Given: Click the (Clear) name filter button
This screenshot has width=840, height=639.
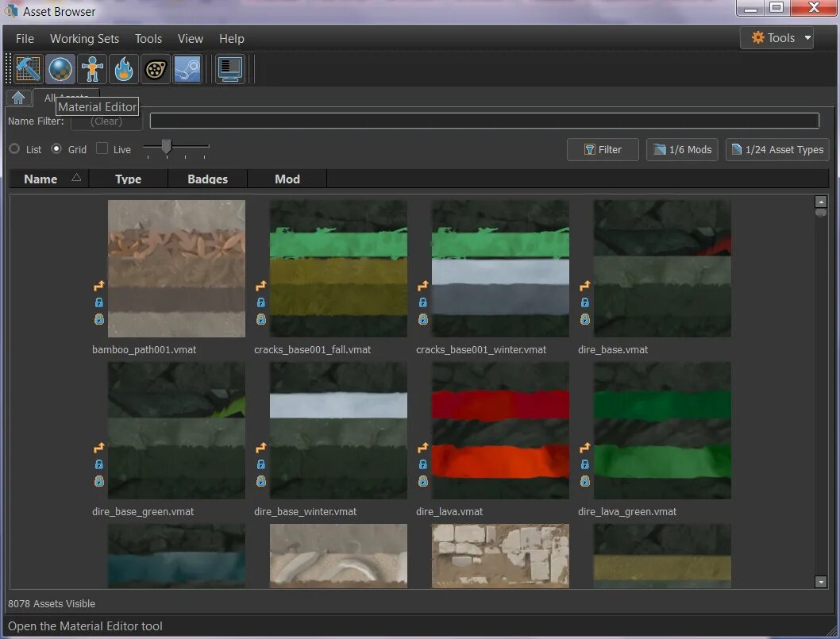Looking at the screenshot, I should (106, 121).
